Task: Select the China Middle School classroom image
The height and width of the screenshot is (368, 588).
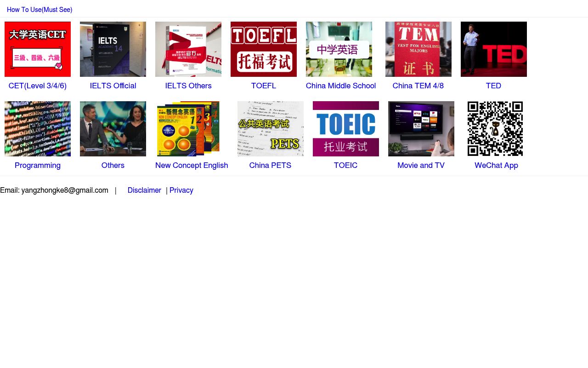Action: click(339, 49)
